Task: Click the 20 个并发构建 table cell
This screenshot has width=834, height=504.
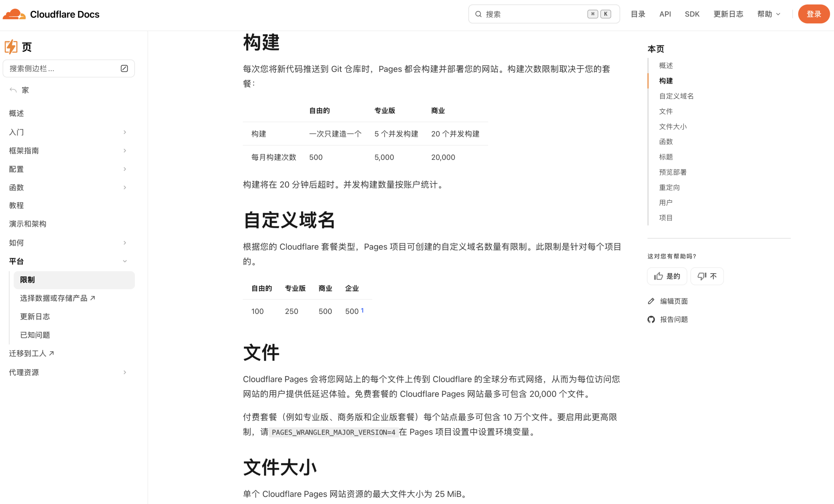Action: [x=455, y=134]
